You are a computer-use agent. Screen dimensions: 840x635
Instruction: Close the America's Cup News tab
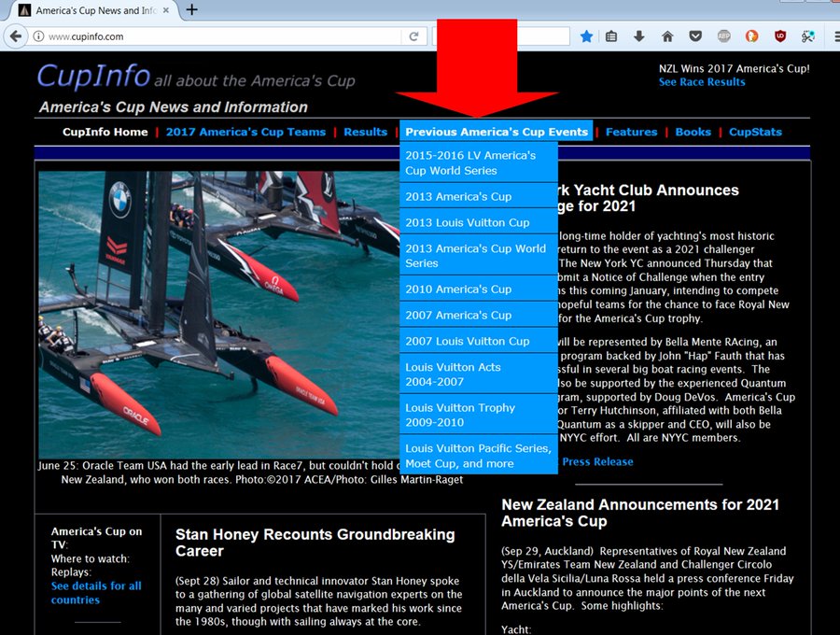coord(165,10)
